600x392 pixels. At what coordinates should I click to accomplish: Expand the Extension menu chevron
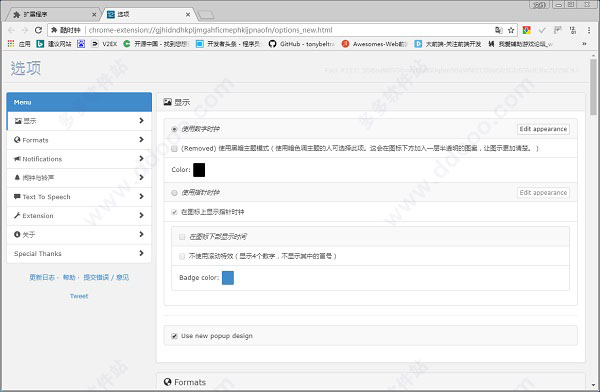pyautogui.click(x=142, y=215)
